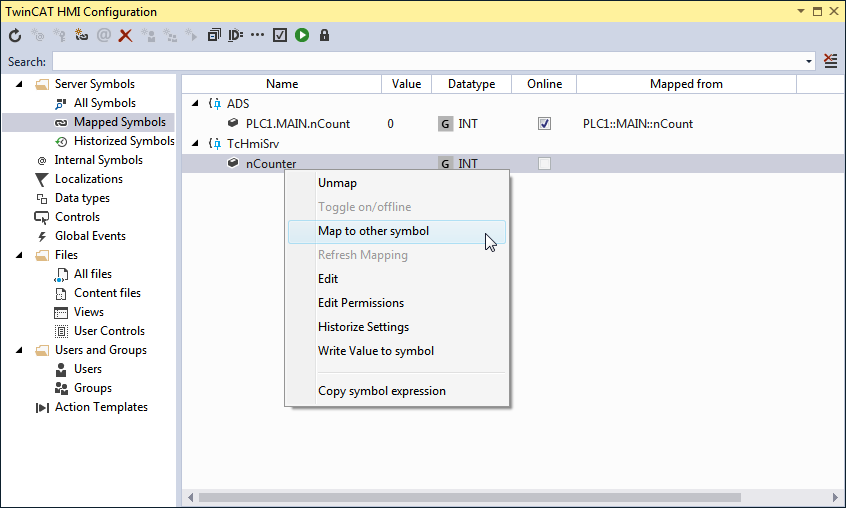Click the Localizations filter icon
846x508 pixels.
[42, 180]
